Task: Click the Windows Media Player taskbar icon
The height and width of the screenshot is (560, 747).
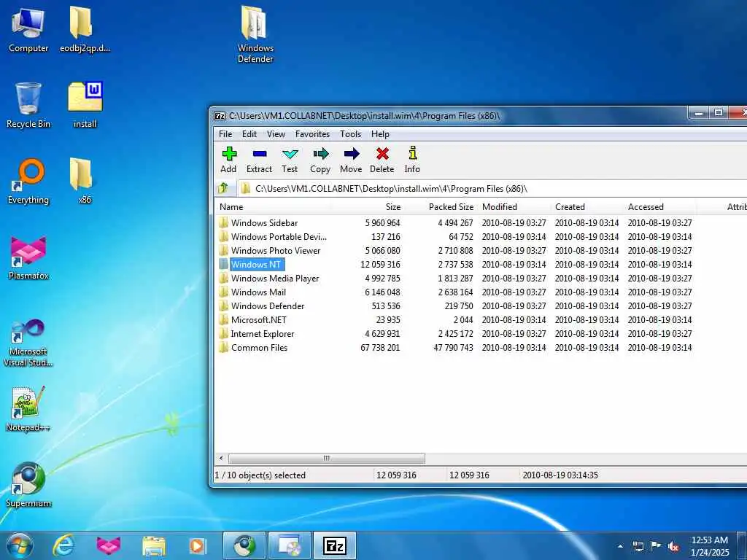Action: click(x=197, y=545)
